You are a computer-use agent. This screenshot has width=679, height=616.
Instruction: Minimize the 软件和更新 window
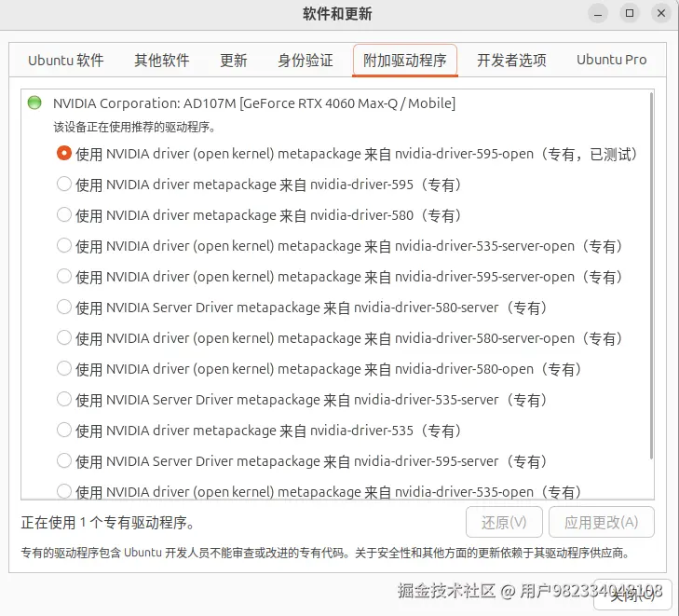598,13
